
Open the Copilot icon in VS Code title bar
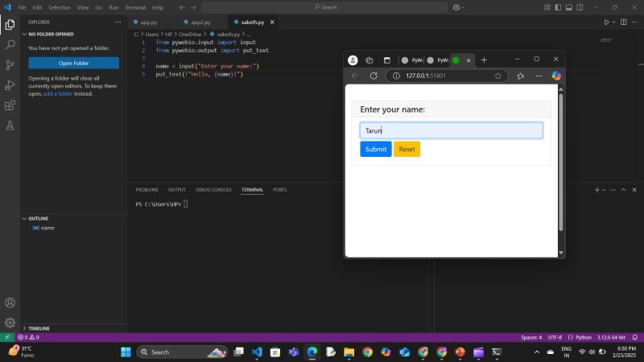click(x=456, y=7)
